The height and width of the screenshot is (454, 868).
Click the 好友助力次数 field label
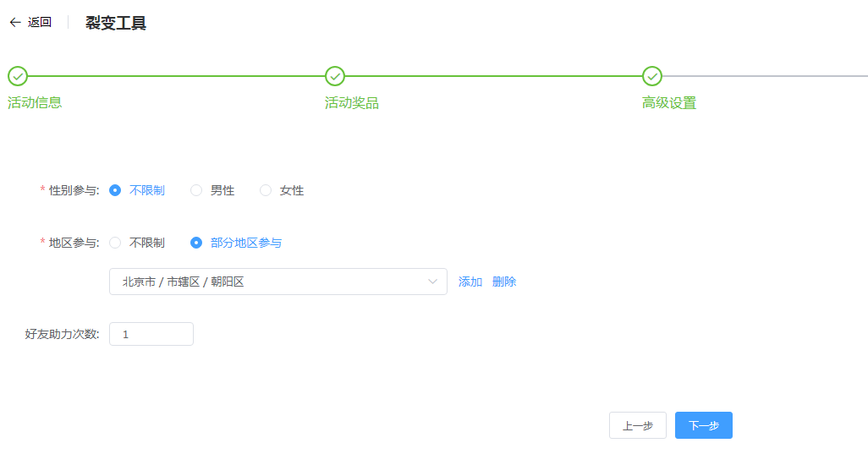coord(62,334)
